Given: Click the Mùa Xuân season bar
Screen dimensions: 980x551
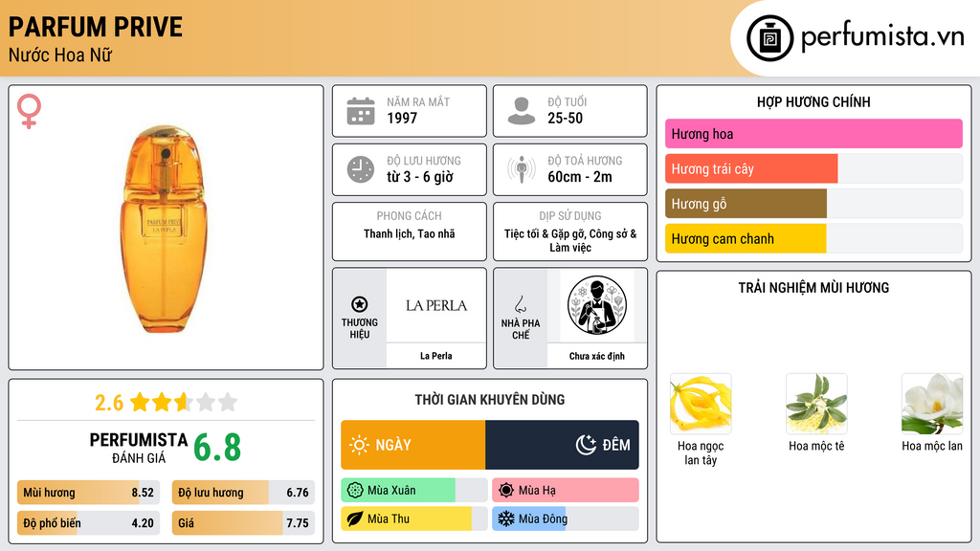Looking at the screenshot, I should coord(414,491).
